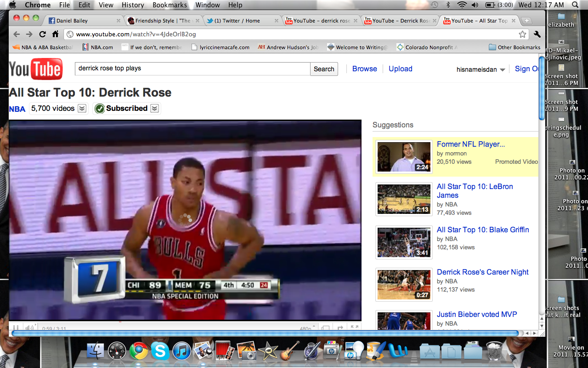The height and width of the screenshot is (368, 588).
Task: Switch to the Friendship Style tab
Action: click(163, 21)
